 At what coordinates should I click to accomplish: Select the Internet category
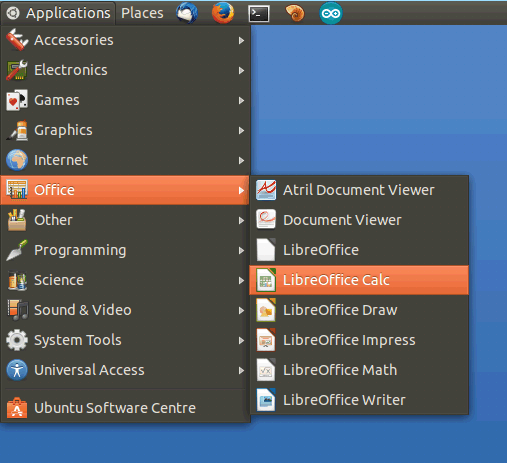[x=125, y=160]
